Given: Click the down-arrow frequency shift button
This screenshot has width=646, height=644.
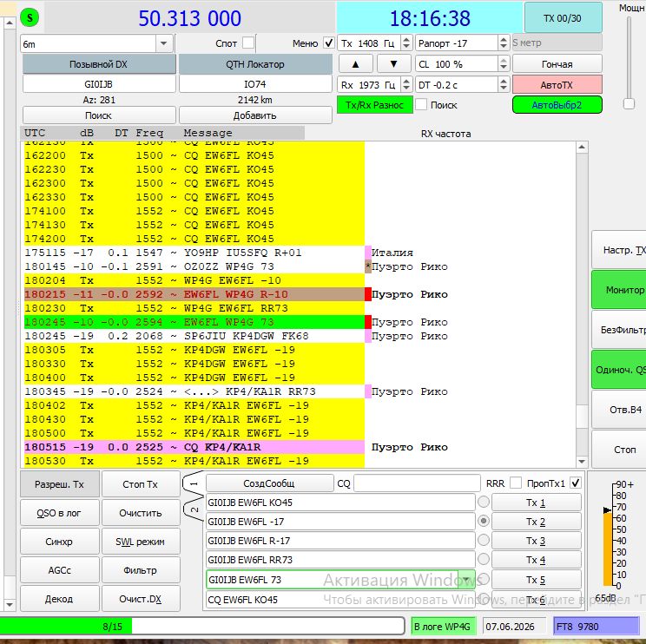Looking at the screenshot, I should 394,64.
